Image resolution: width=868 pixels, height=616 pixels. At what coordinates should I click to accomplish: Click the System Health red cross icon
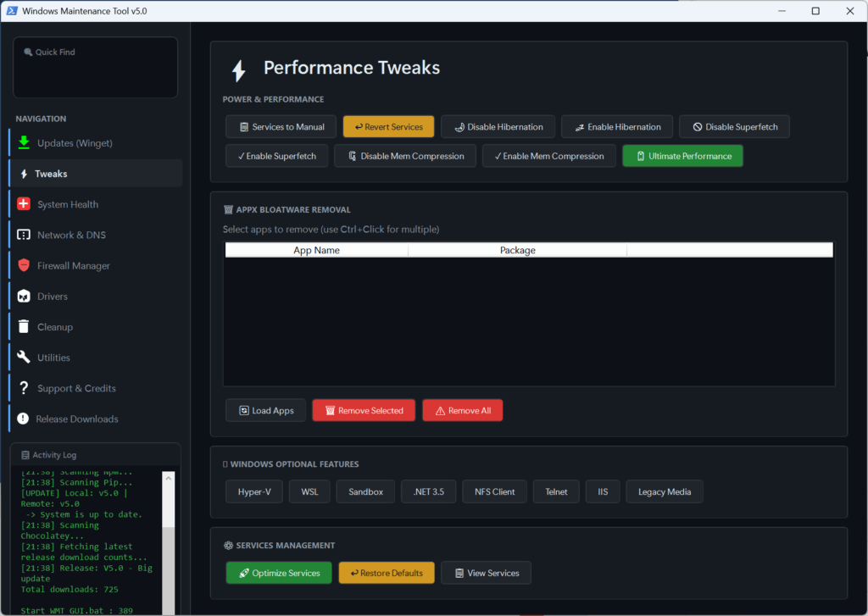tap(22, 203)
